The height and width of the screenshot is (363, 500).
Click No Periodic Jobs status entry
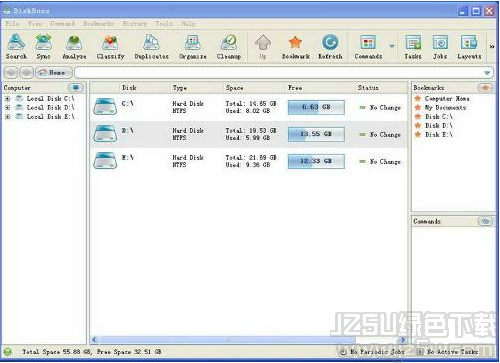[x=372, y=352]
